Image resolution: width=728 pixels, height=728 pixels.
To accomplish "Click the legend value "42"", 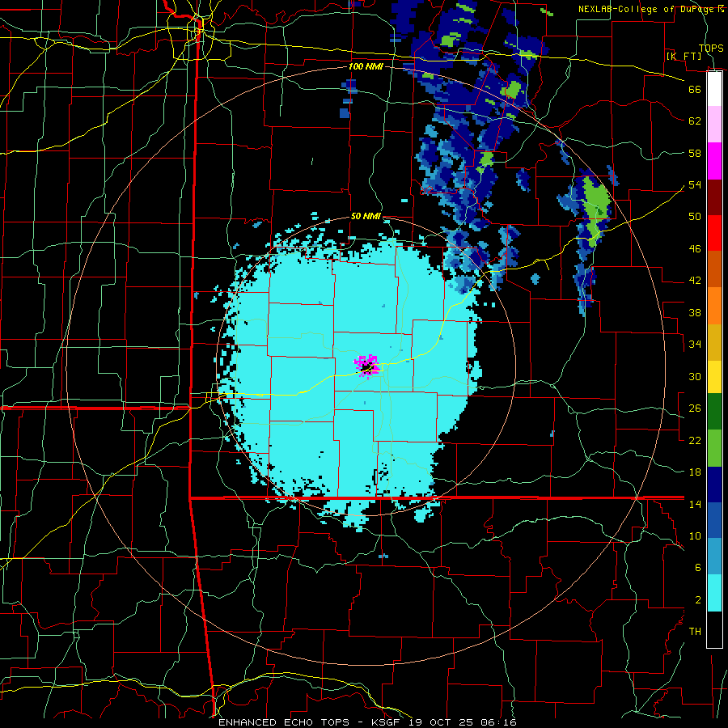I will (695, 281).
